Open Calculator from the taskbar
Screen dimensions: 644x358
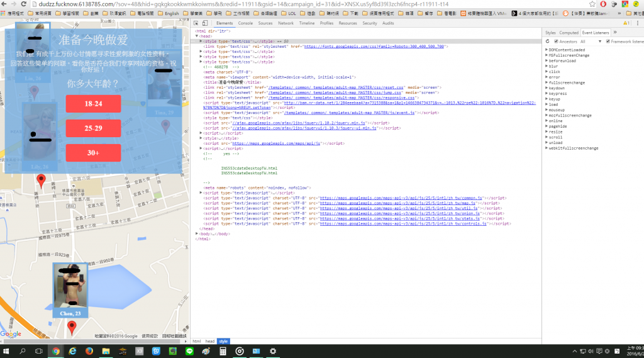pos(223,351)
